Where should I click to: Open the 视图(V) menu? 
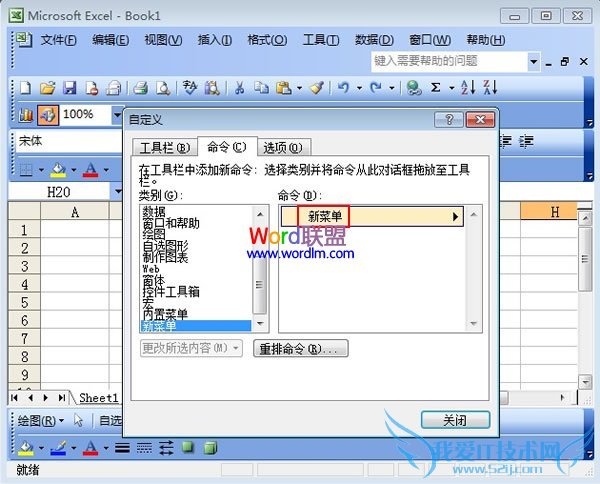coord(163,40)
